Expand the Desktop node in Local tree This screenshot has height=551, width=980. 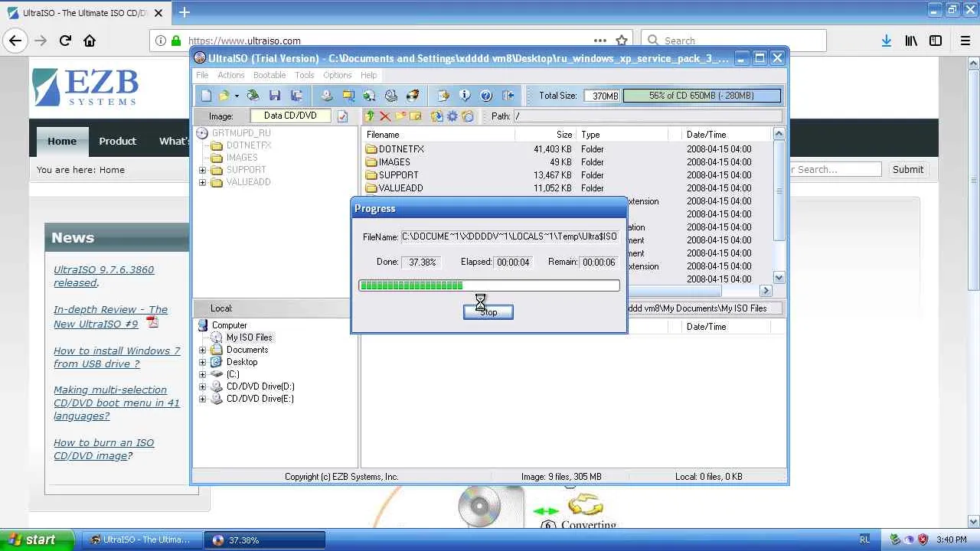pos(202,362)
